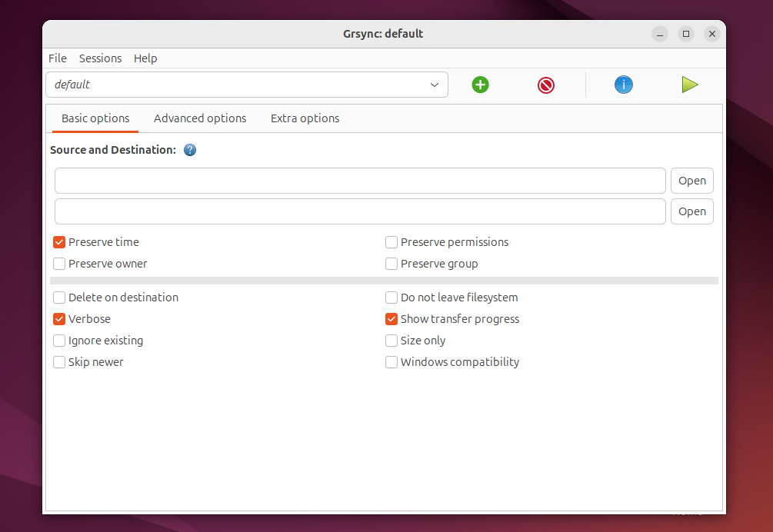
Task: Enable Preserve owner checkbox
Action: pyautogui.click(x=59, y=264)
